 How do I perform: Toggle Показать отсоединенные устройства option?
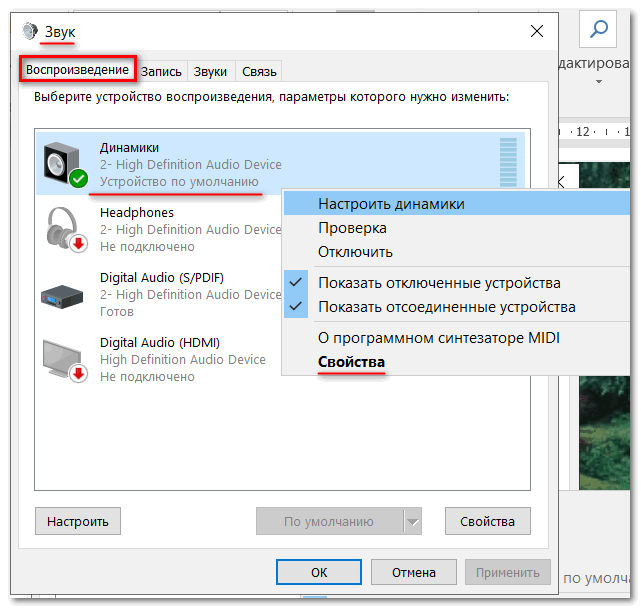[457, 307]
